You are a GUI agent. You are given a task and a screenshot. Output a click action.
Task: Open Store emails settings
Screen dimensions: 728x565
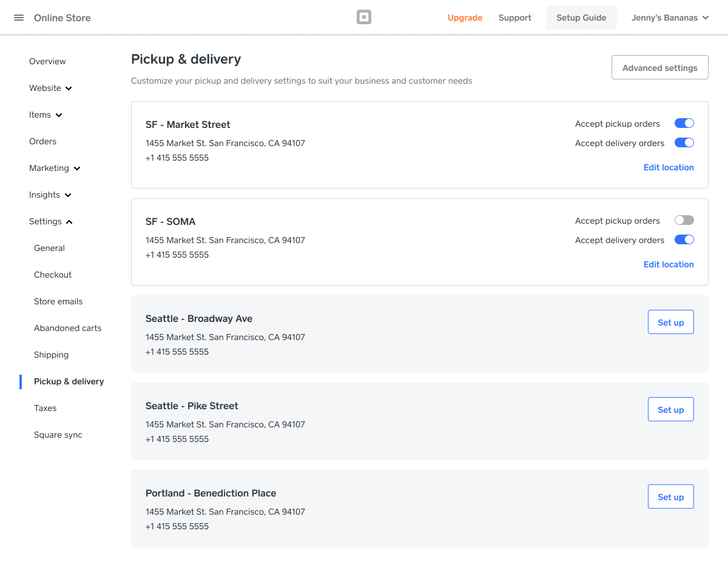click(x=58, y=301)
